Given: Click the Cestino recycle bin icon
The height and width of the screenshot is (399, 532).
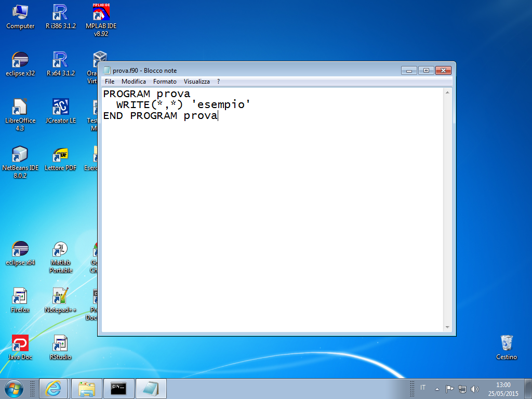Looking at the screenshot, I should click(507, 344).
